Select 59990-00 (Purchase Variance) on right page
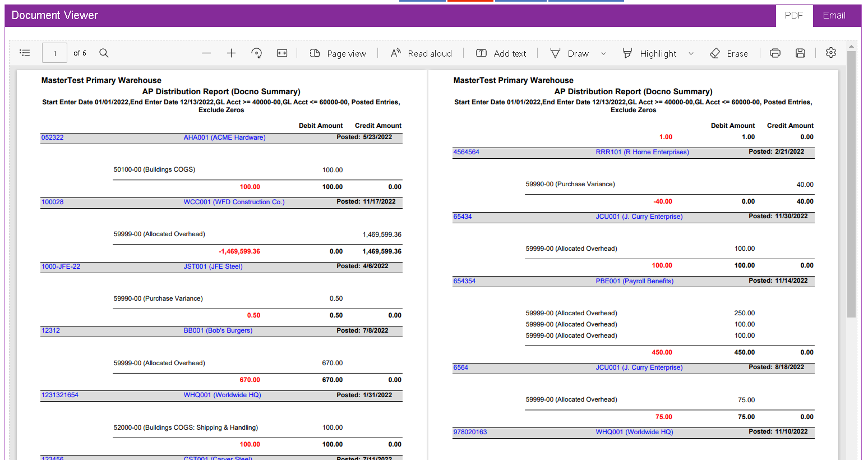The width and height of the screenshot is (868, 460). [570, 184]
